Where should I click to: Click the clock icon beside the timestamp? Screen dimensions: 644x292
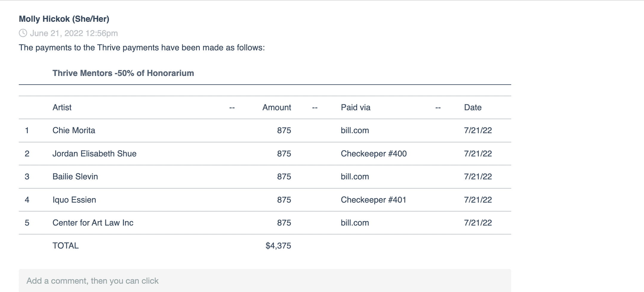(23, 33)
